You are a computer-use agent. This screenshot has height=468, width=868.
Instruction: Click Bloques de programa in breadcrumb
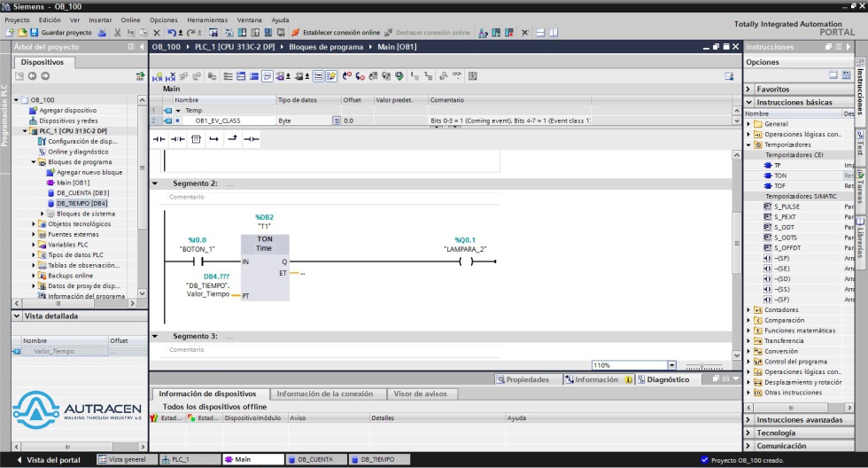tap(326, 47)
